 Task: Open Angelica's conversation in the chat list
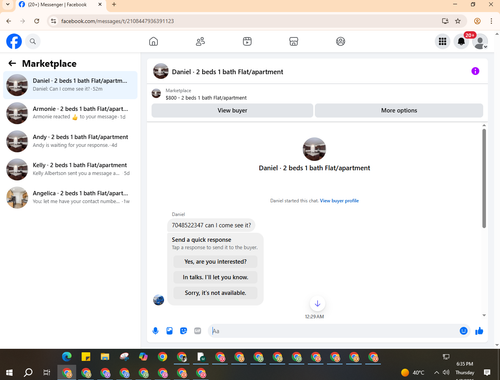click(x=70, y=197)
